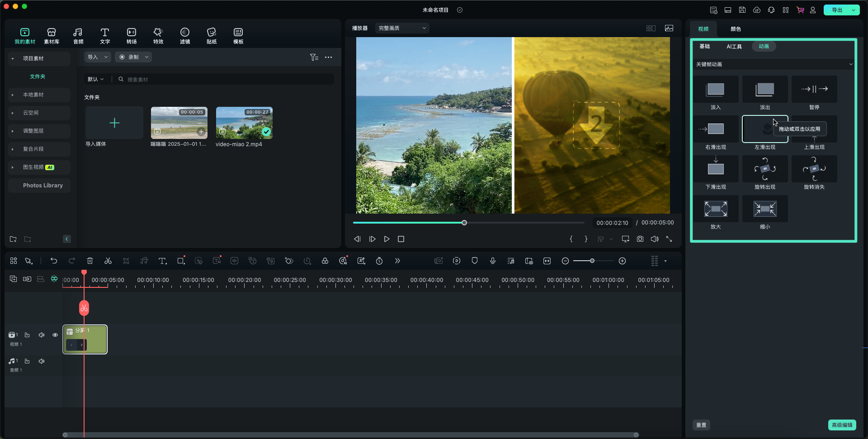Add text with the T toolbar icon
The image size is (868, 439).
tap(162, 261)
